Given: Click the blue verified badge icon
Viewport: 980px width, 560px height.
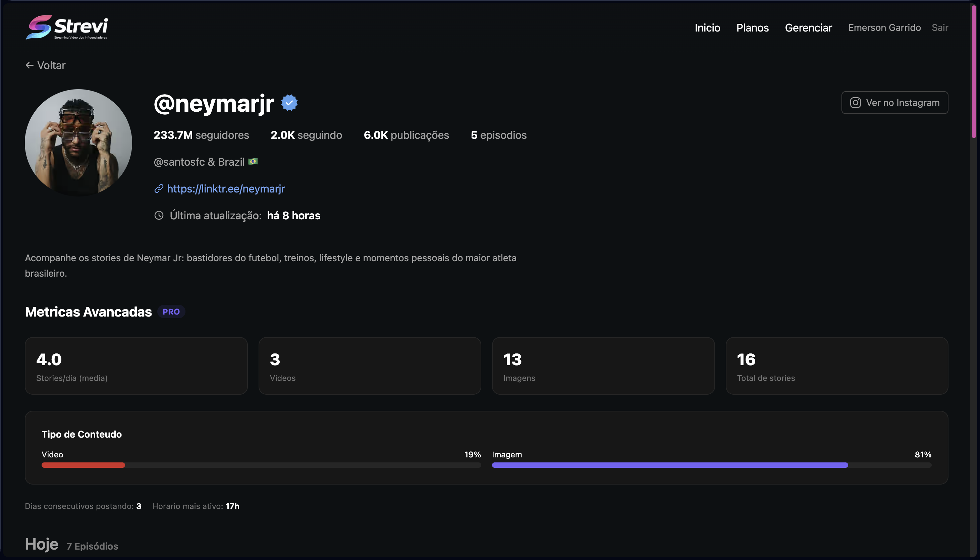Looking at the screenshot, I should point(289,103).
